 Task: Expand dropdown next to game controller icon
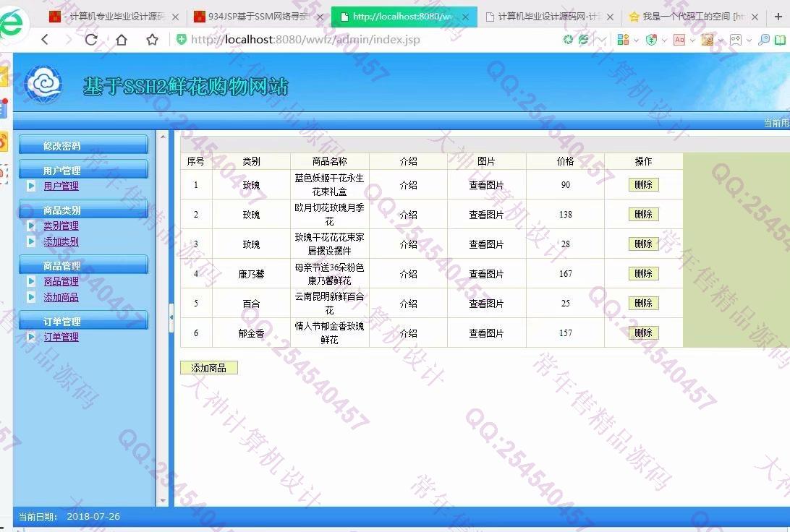pyautogui.click(x=749, y=40)
